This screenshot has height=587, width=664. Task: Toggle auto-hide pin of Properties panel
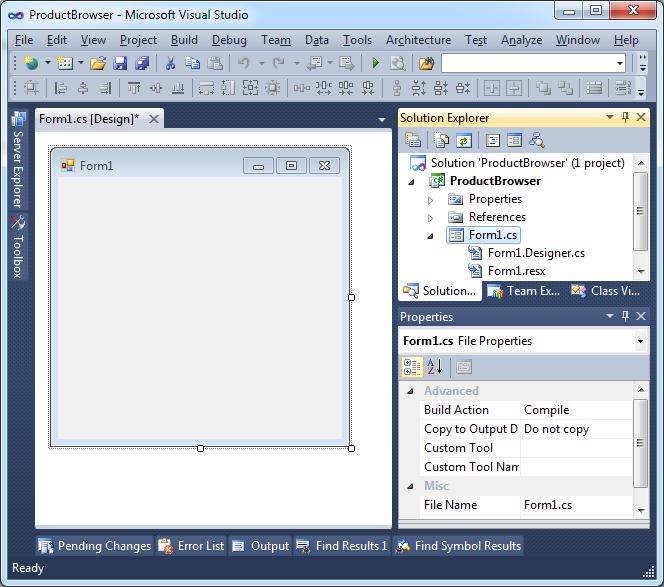coord(625,316)
